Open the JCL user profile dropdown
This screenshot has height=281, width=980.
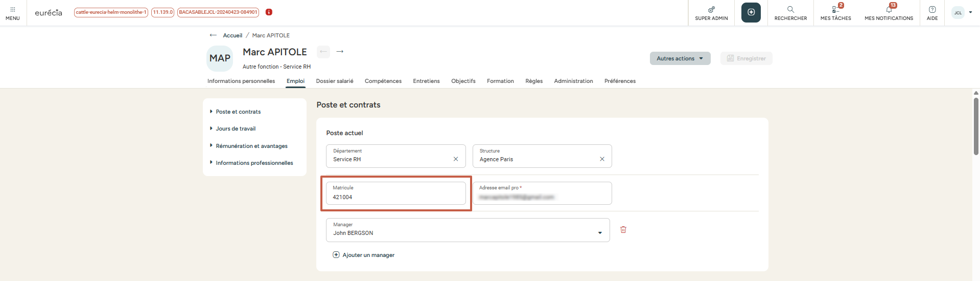(x=962, y=13)
